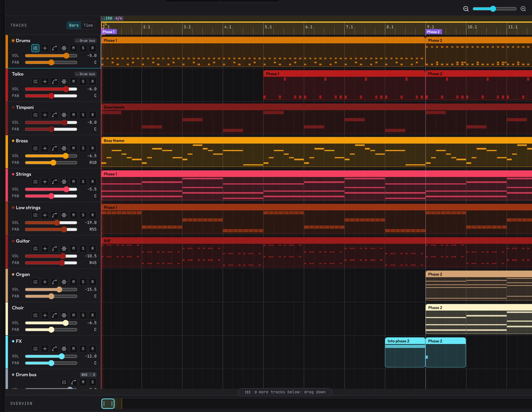Click the overview viewport box
The height and width of the screenshot is (412, 532).
point(108,404)
